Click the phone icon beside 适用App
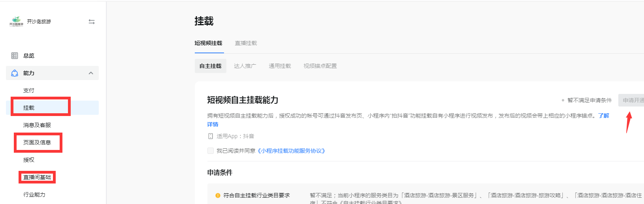 click(x=211, y=136)
